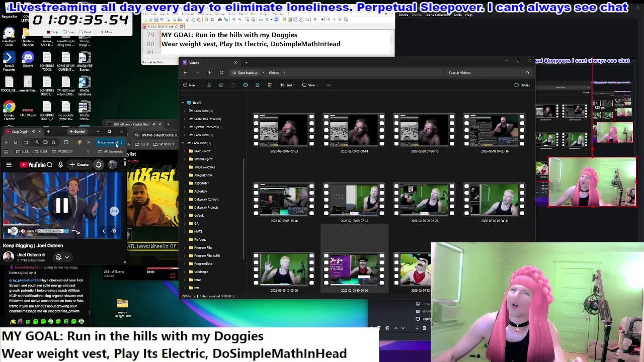Open YouTube search icon
644x362 pixels.
point(49,165)
